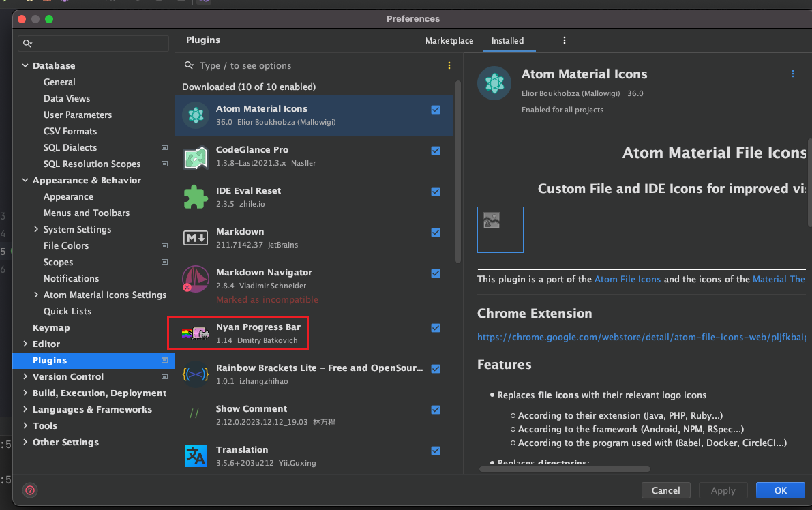Viewport: 812px width, 510px height.
Task: Toggle the Nyan Progress Bar checkbox
Action: tap(436, 328)
